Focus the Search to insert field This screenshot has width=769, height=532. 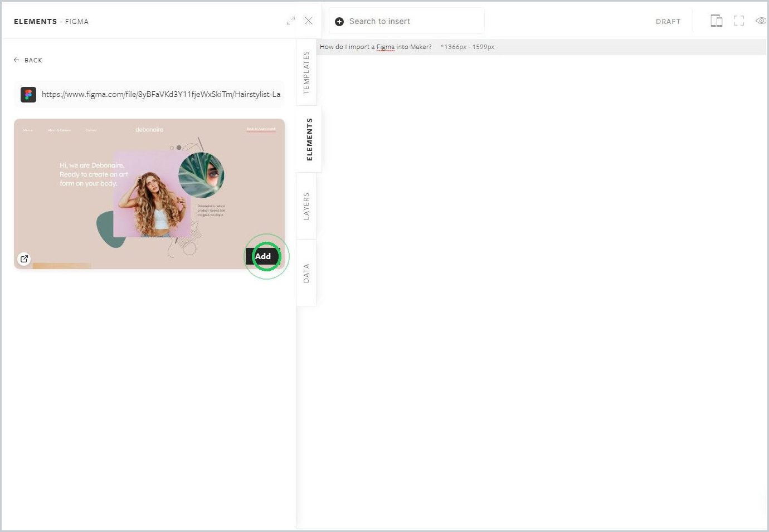407,21
